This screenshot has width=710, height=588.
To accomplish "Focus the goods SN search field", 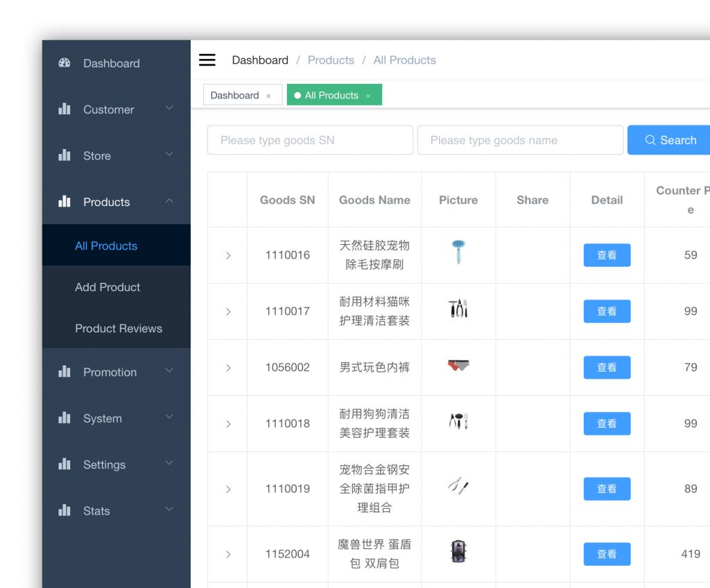I will 310,140.
